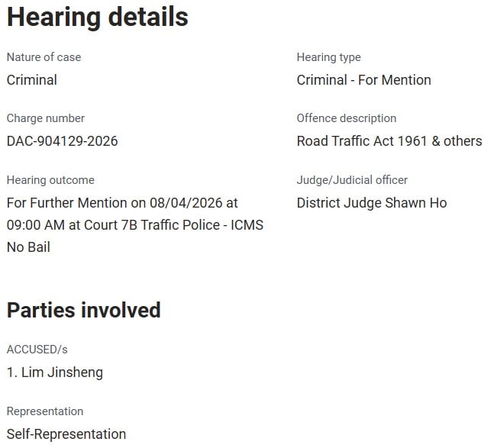The image size is (494, 448).
Task: Click the "Offence description" label
Action: pyautogui.click(x=347, y=118)
